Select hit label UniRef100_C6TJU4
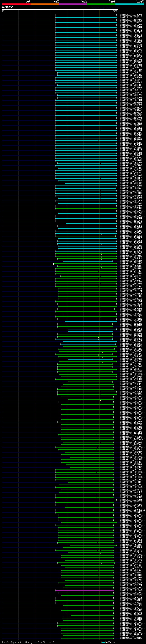 coord(131,100)
